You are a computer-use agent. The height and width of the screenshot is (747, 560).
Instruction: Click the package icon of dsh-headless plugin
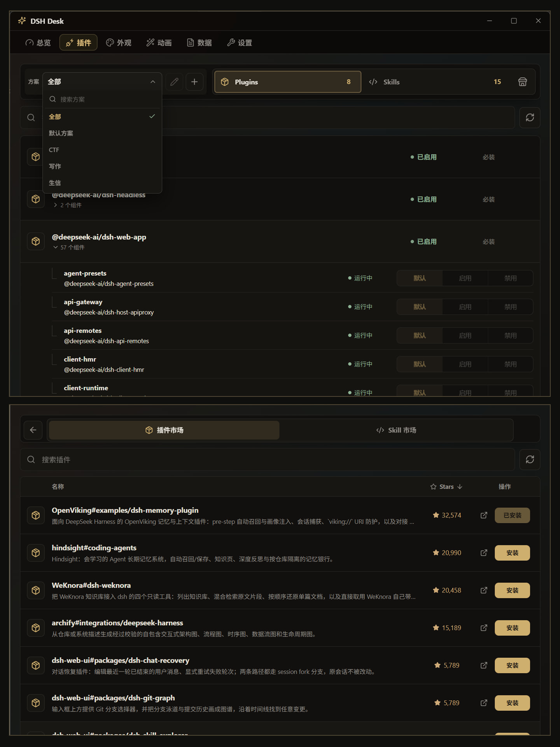click(36, 199)
